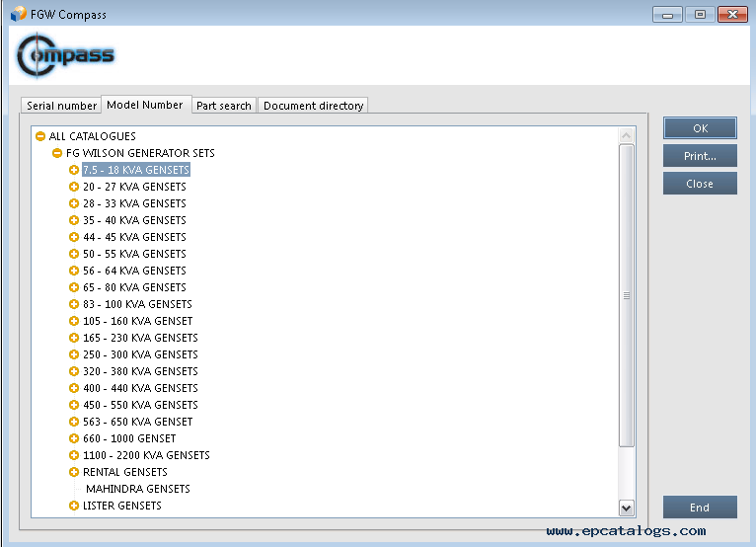
Task: Select the 7.5 - 18 KVA GENSETS row
Action: [136, 170]
